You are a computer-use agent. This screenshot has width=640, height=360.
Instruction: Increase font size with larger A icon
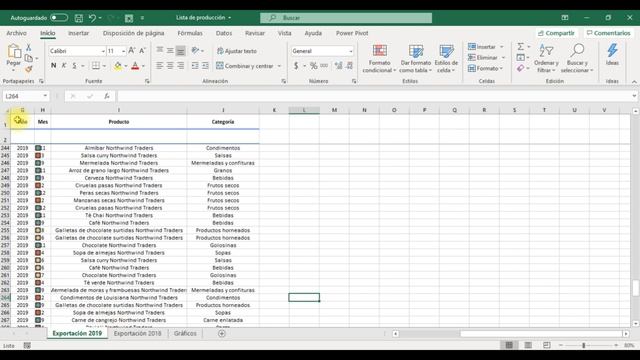tap(132, 51)
